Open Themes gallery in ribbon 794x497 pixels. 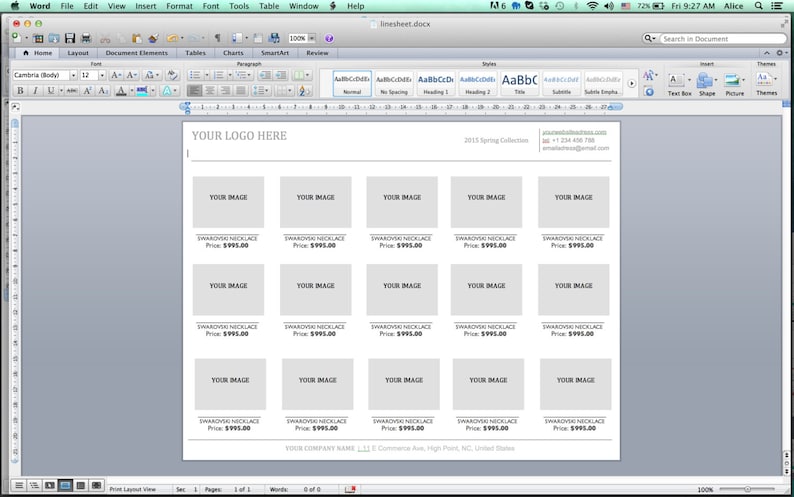pos(766,84)
